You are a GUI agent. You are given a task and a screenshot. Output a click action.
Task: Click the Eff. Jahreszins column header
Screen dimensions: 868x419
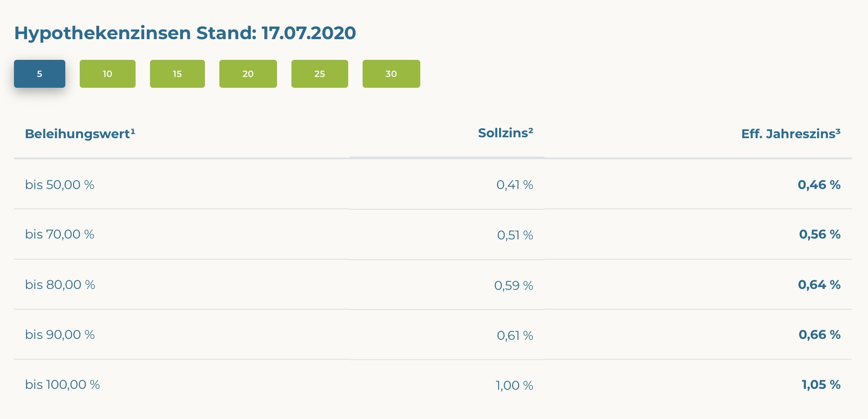(x=791, y=134)
